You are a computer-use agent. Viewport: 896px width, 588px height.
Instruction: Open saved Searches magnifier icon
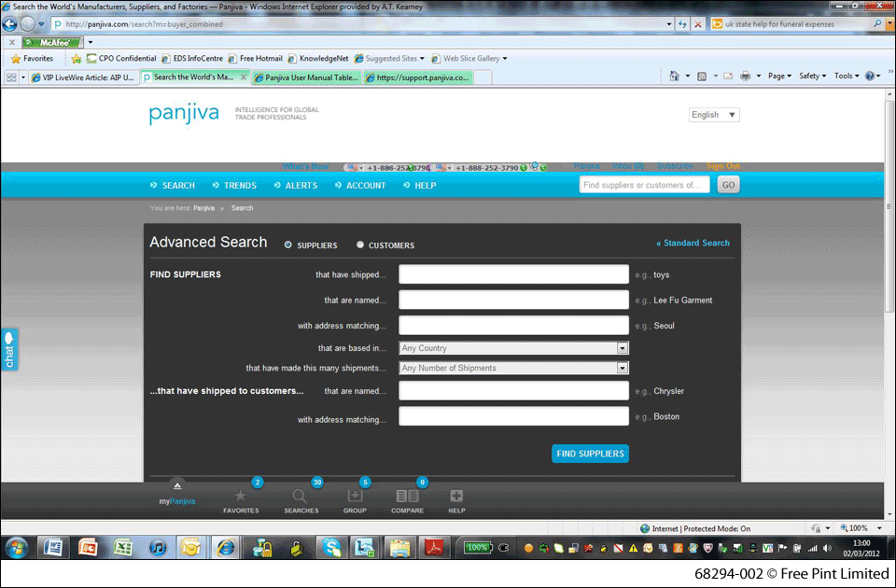tap(300, 497)
